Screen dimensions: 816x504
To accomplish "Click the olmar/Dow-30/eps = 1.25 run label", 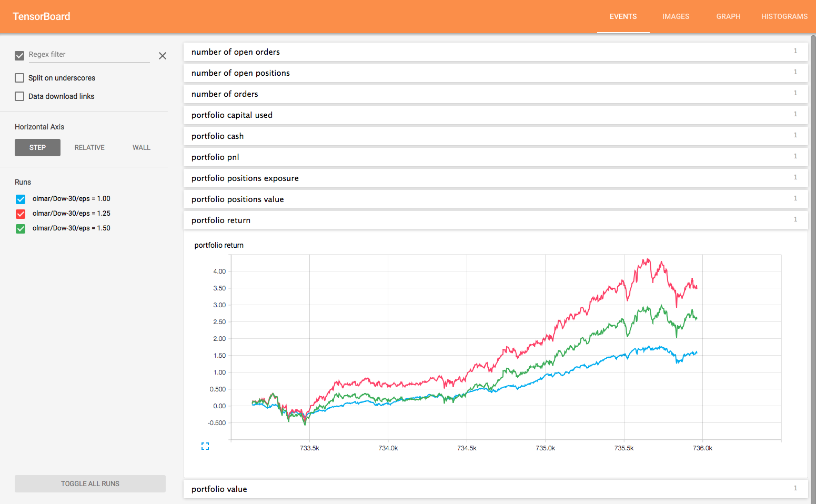I will 72,213.
